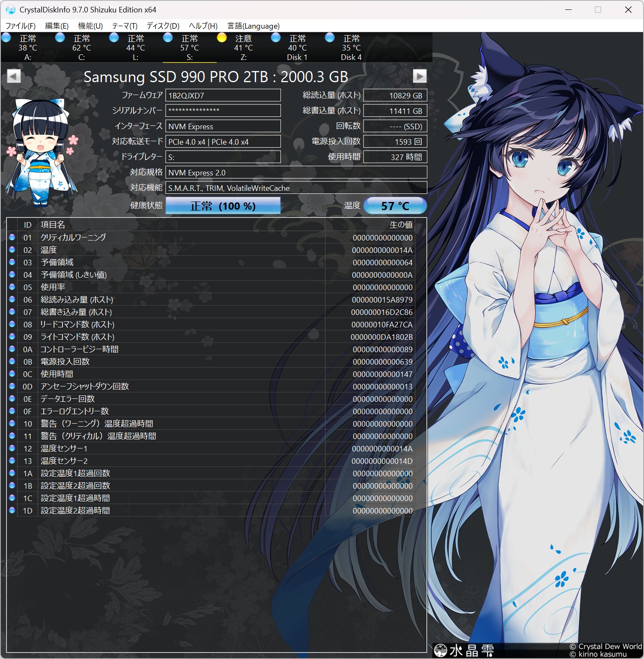The width and height of the screenshot is (644, 659).
Task: Select the エラーログエントリー数 row
Action: coord(211,411)
